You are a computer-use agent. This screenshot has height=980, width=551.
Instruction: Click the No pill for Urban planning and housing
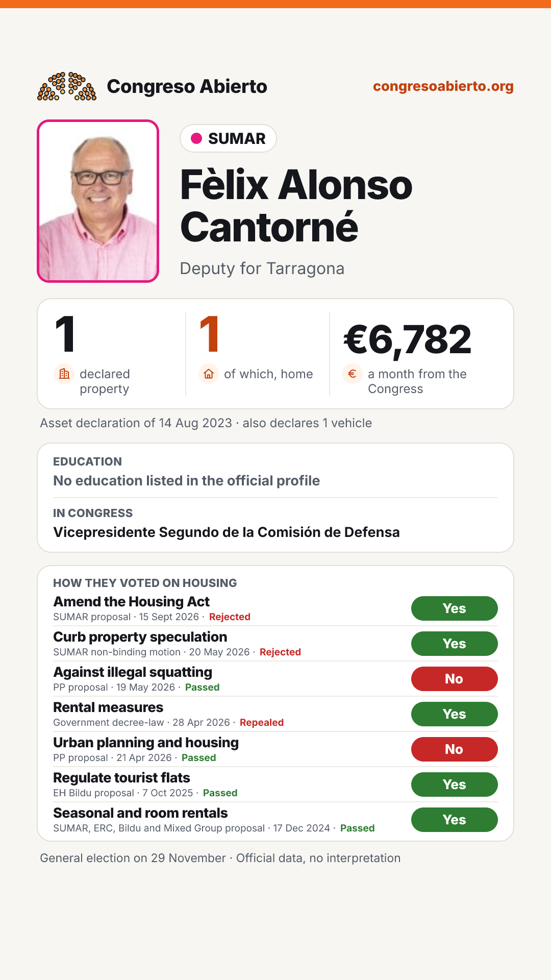(x=454, y=749)
